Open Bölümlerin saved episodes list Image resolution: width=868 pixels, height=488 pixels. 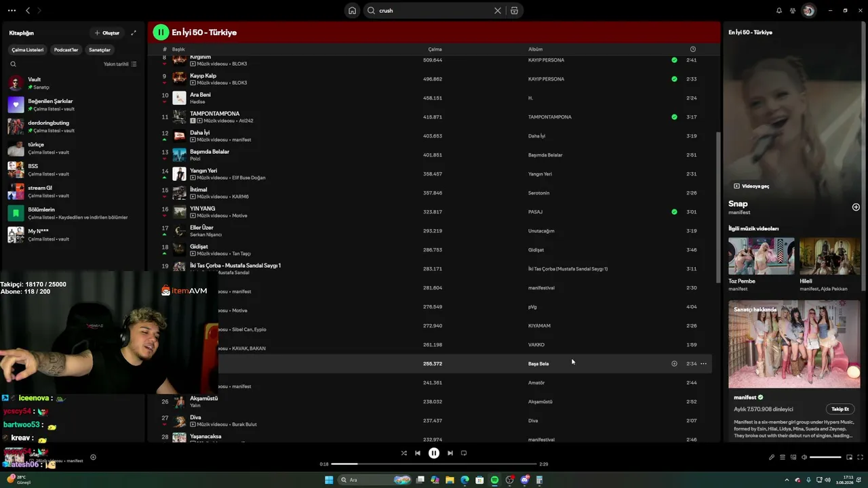point(73,213)
